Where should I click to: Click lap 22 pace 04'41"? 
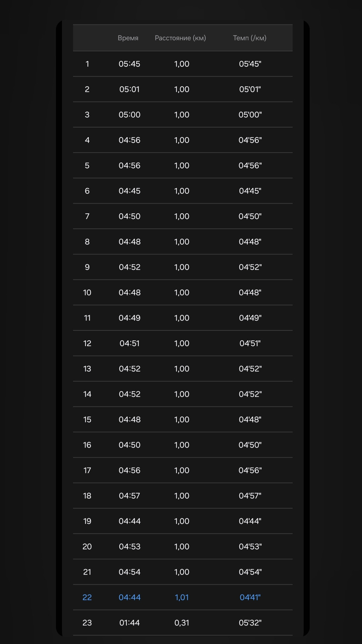tap(250, 597)
